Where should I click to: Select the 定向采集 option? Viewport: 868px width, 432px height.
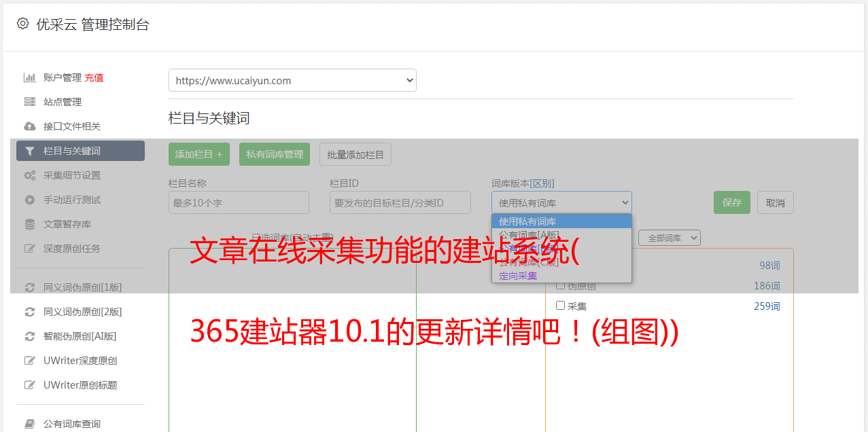point(561,276)
